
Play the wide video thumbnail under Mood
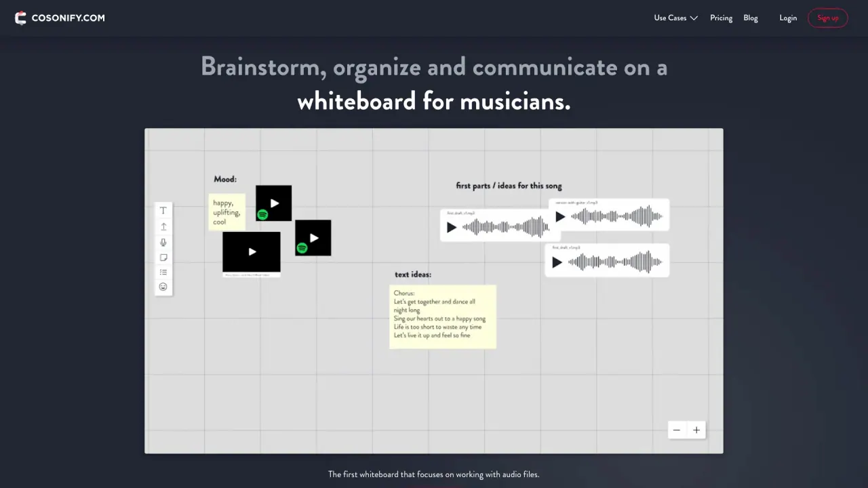252,251
